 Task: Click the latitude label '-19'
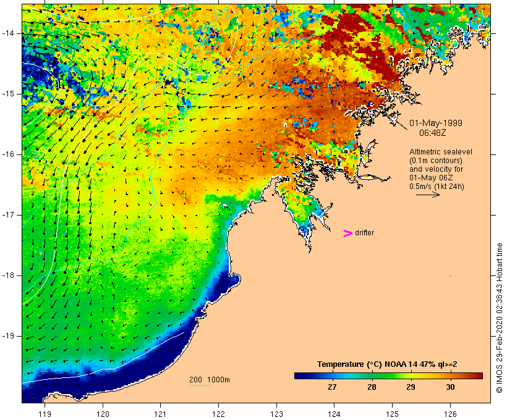tap(7, 336)
